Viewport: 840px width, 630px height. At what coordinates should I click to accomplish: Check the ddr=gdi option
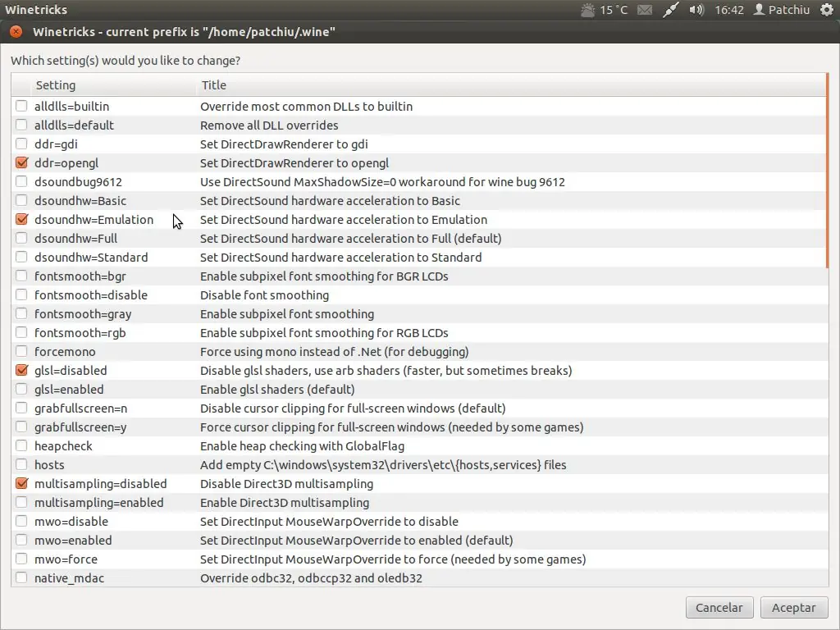(x=21, y=144)
